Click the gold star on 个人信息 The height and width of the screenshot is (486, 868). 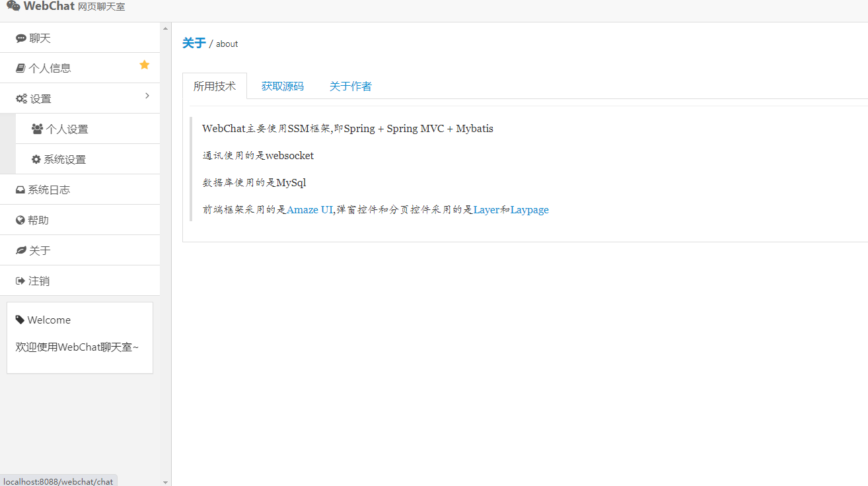(145, 65)
